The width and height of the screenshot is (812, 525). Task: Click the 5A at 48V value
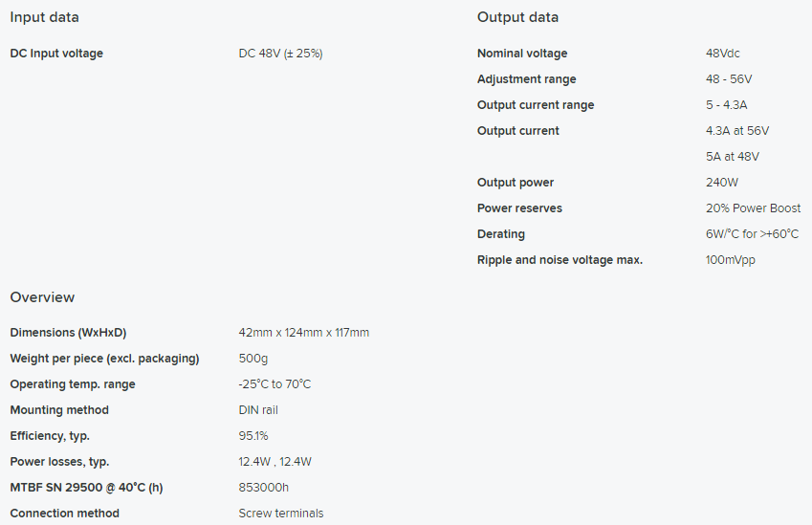(732, 157)
